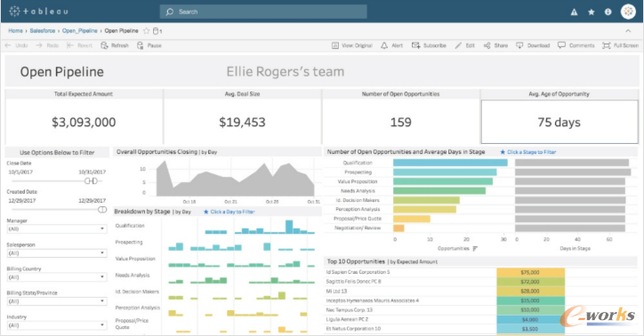Image resolution: width=644 pixels, height=336 pixels.
Task: Navigate to Home breadcrumb link
Action: point(16,31)
